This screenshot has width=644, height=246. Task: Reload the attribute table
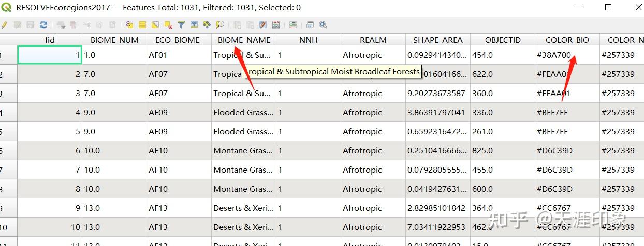point(43,24)
